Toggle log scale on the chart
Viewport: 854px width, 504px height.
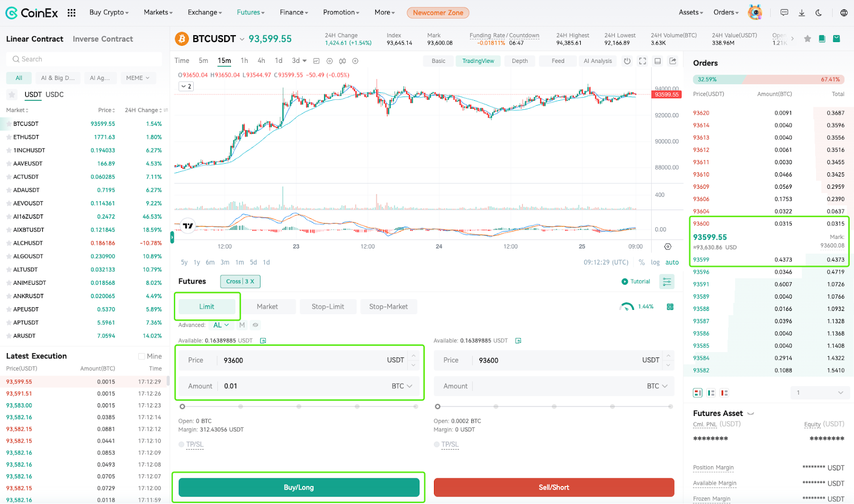[x=655, y=262]
